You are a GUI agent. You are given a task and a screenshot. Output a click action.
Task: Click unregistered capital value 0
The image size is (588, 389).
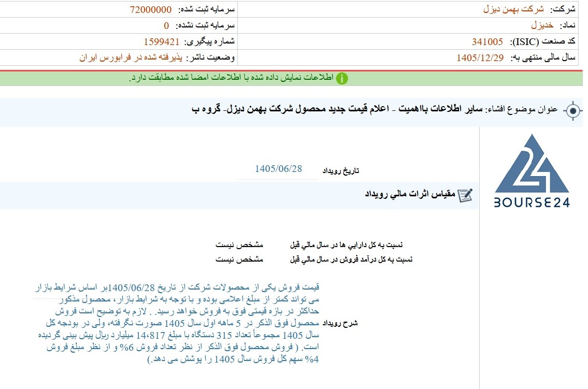(166, 25)
